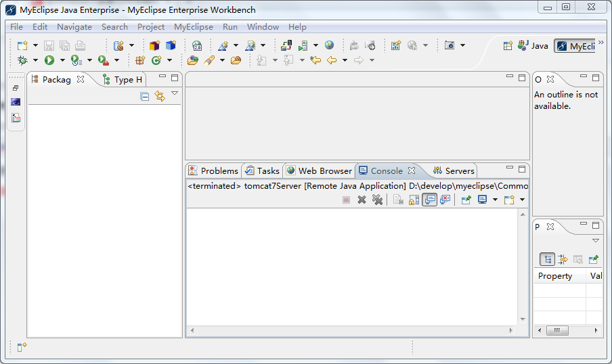Viewport: 612px width, 364px height.
Task: Open the Open Console dropdown arrow
Action: point(522,200)
